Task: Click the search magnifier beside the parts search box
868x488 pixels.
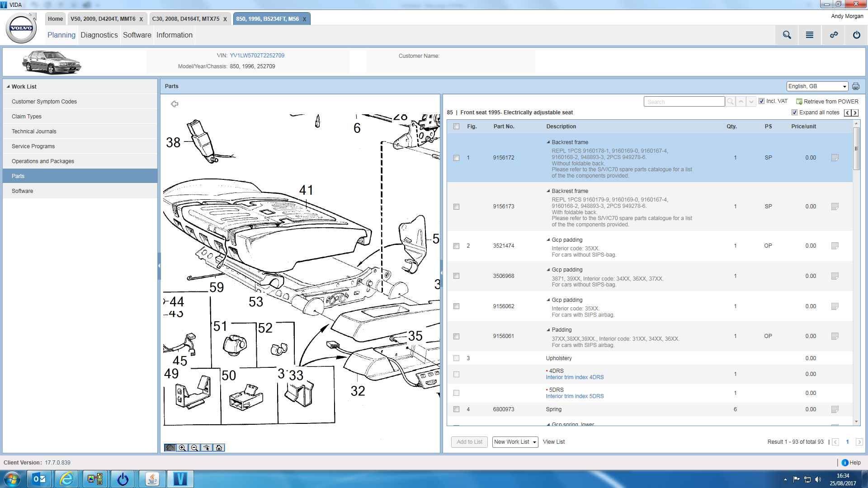Action: [x=731, y=102]
